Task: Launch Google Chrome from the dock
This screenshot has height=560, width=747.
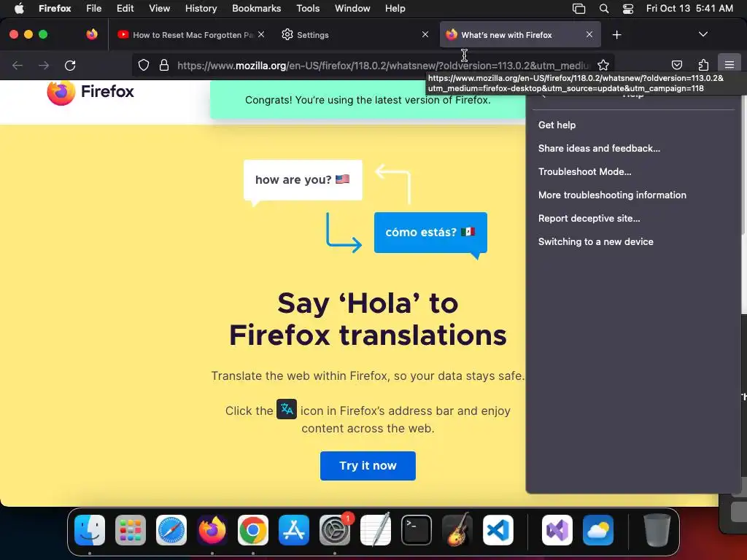Action: [253, 530]
